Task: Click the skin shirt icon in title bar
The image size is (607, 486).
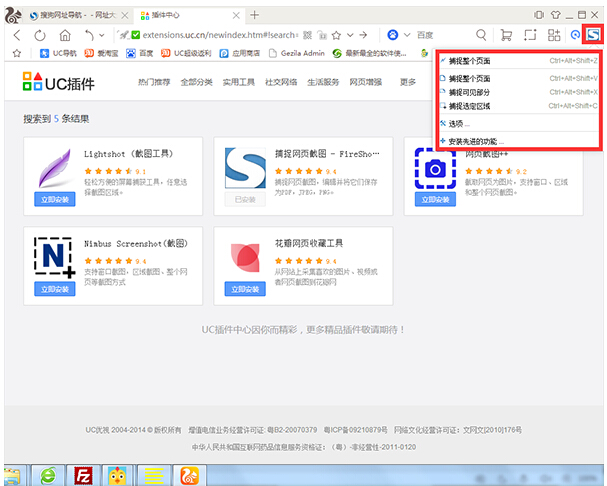Action: 556,15
